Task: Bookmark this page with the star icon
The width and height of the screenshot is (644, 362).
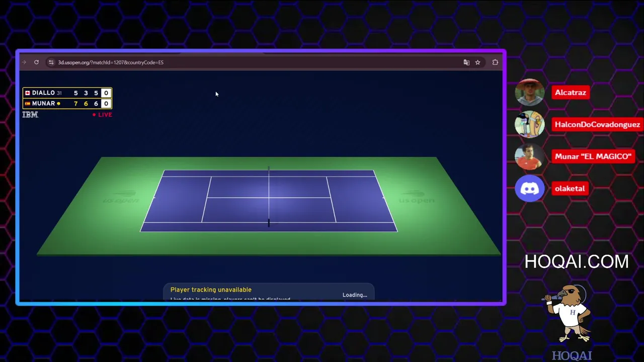Action: click(477, 62)
